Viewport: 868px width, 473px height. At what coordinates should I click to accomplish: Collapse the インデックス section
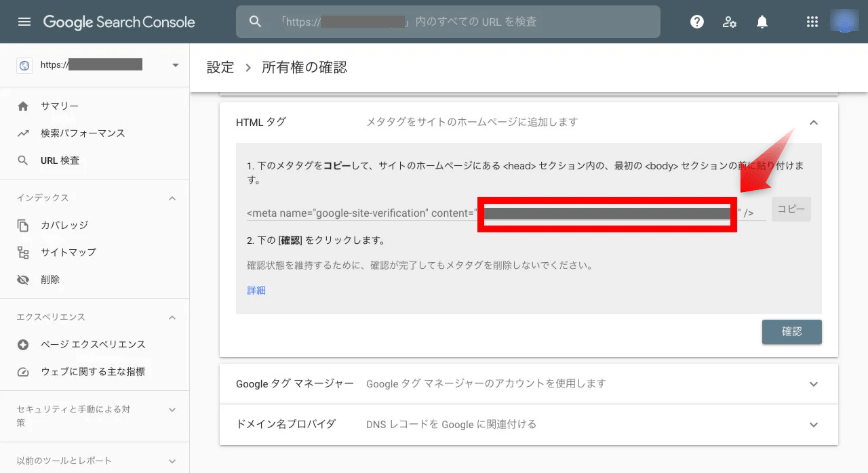[x=172, y=198]
